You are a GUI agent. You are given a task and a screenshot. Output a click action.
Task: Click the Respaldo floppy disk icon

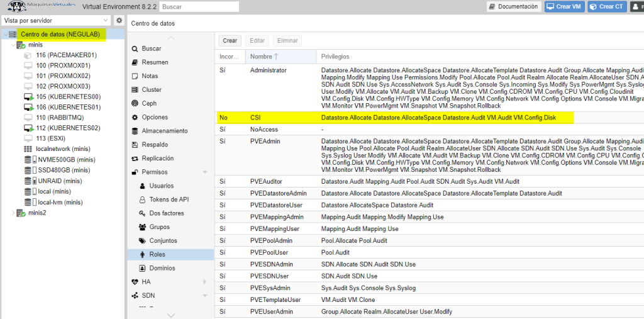(x=135, y=145)
